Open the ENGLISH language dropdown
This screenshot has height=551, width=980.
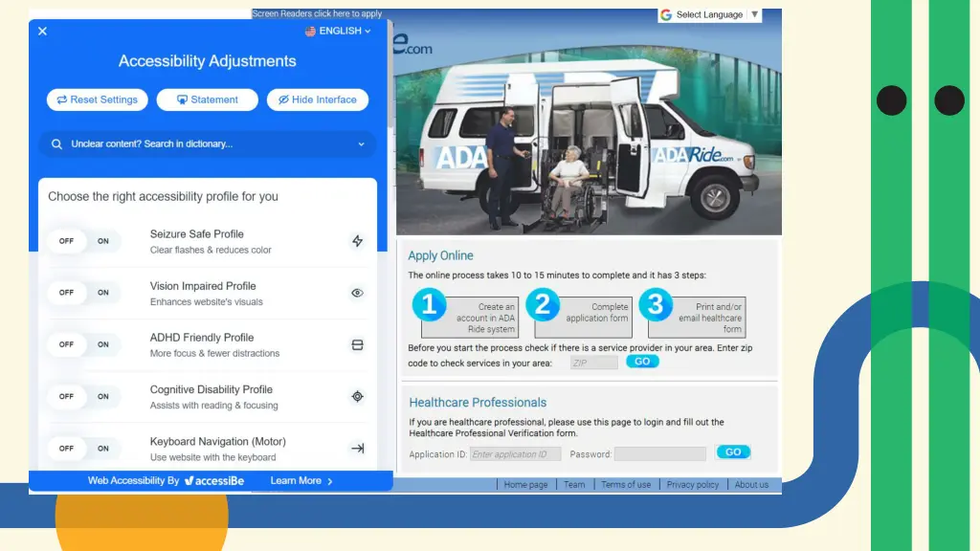[338, 31]
